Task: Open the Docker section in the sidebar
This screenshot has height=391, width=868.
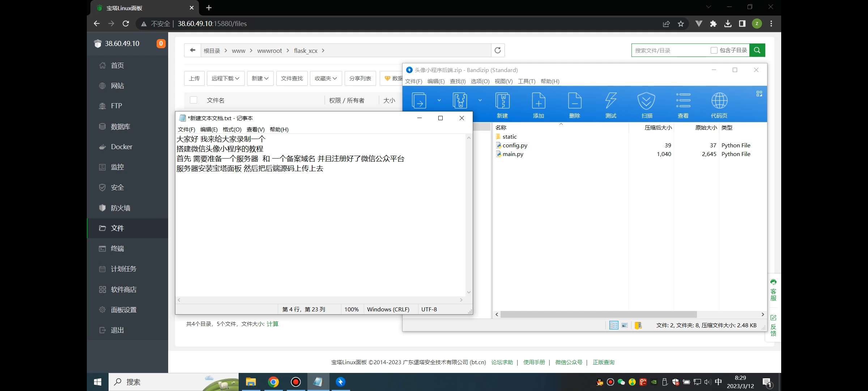Action: point(121,147)
